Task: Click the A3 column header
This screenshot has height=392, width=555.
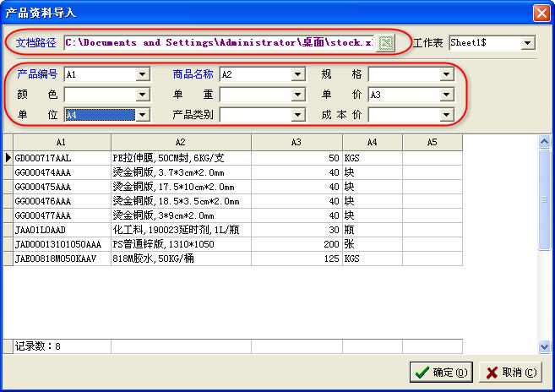Action: tap(297, 142)
